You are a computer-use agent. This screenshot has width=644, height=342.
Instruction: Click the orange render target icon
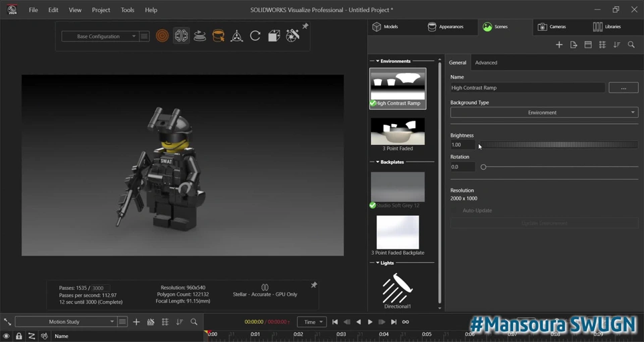162,36
